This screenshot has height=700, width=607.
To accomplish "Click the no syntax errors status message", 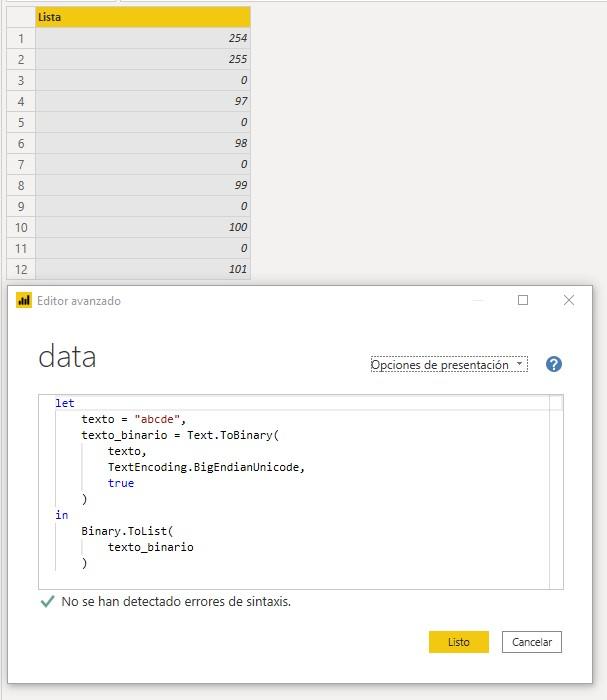I will click(x=176, y=602).
